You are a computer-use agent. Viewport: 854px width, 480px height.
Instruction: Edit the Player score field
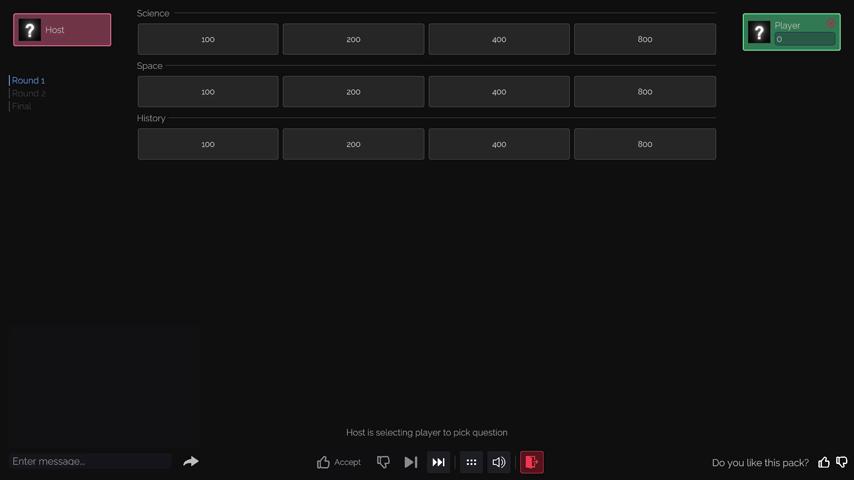pos(804,39)
